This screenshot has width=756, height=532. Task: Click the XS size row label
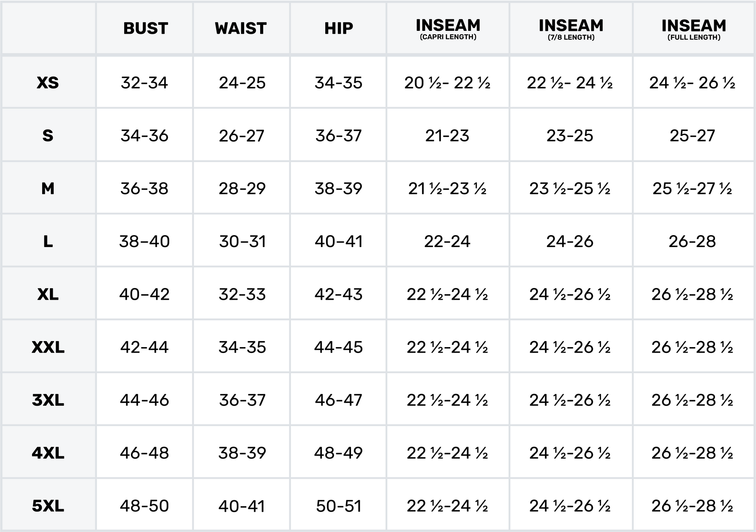pyautogui.click(x=48, y=83)
